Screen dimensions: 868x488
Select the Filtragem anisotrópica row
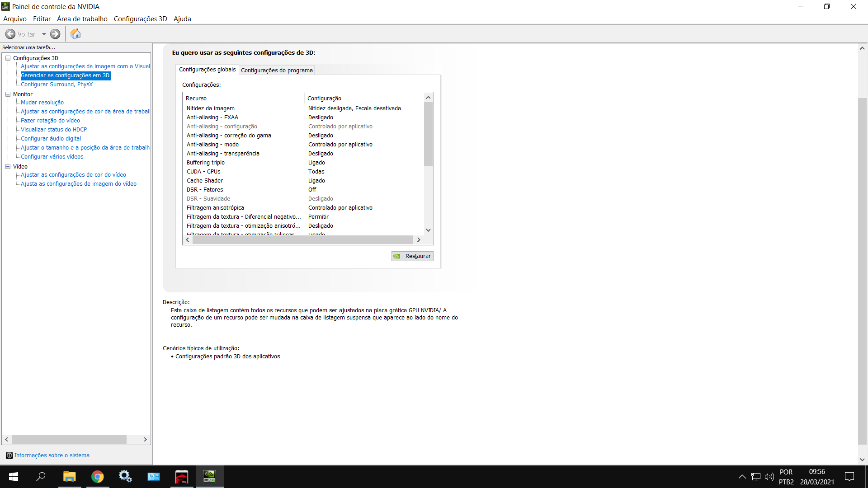pyautogui.click(x=303, y=208)
